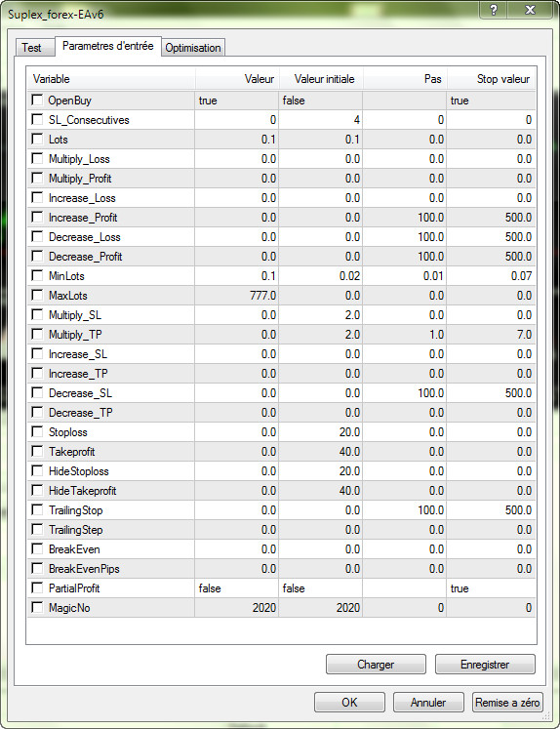
Task: Open the Optimisation tab
Action: [193, 48]
